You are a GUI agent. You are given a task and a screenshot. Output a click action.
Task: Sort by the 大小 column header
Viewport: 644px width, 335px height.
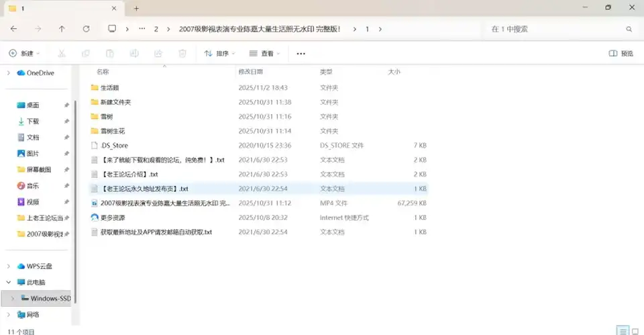tap(394, 72)
